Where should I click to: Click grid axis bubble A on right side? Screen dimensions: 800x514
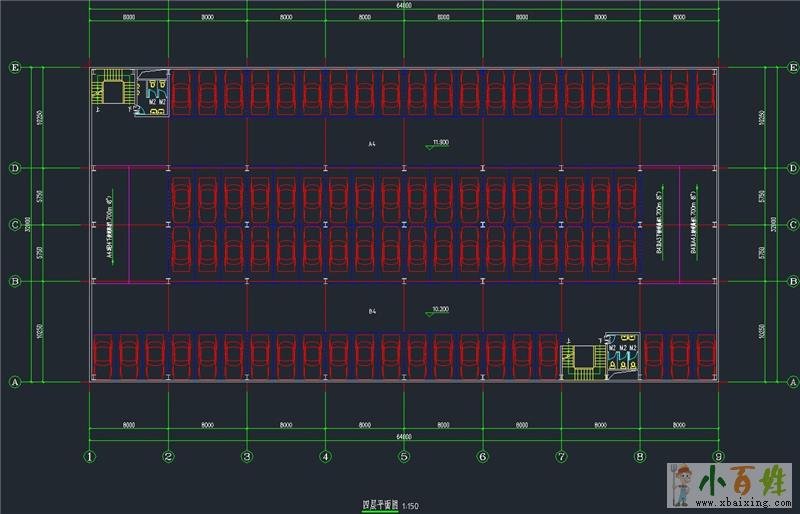coord(793,382)
